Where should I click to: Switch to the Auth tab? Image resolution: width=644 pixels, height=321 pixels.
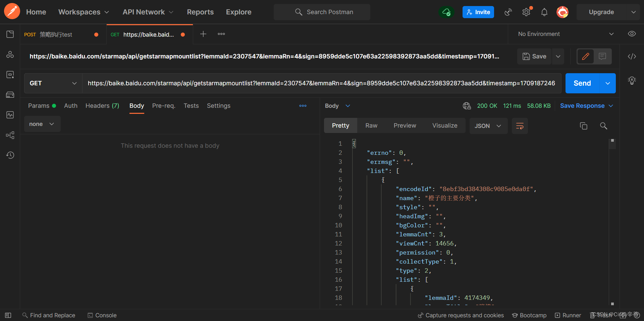click(x=71, y=106)
